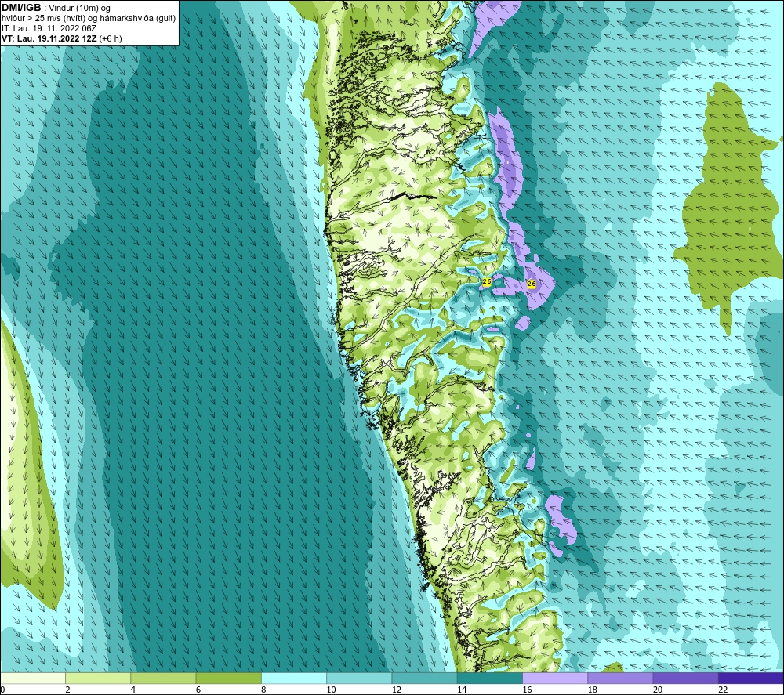Click the 'DMI/IGB' title text
This screenshot has width=784, height=695.
click(x=21, y=8)
